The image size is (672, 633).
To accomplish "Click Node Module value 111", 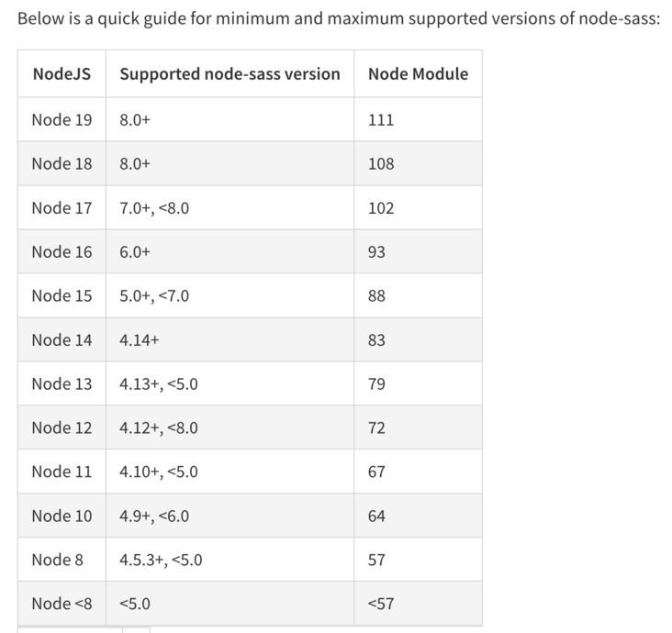I will pyautogui.click(x=381, y=119).
